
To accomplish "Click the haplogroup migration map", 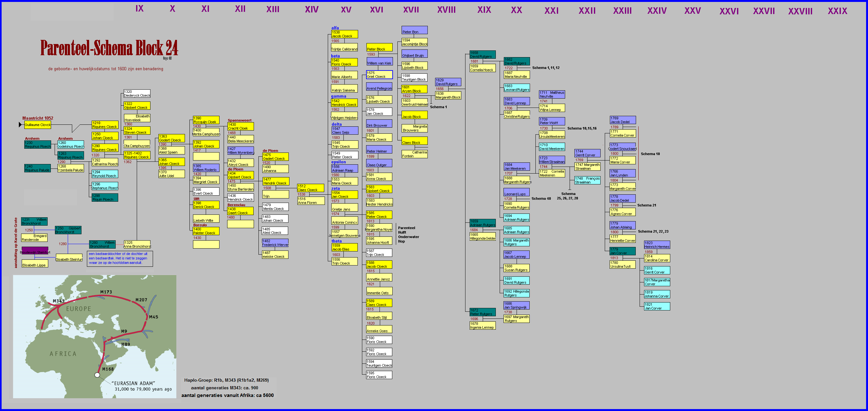I will [x=94, y=337].
